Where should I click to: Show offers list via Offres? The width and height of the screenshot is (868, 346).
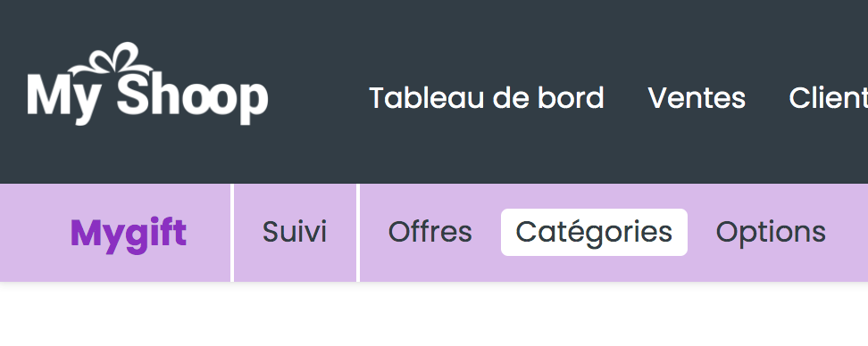(x=430, y=232)
